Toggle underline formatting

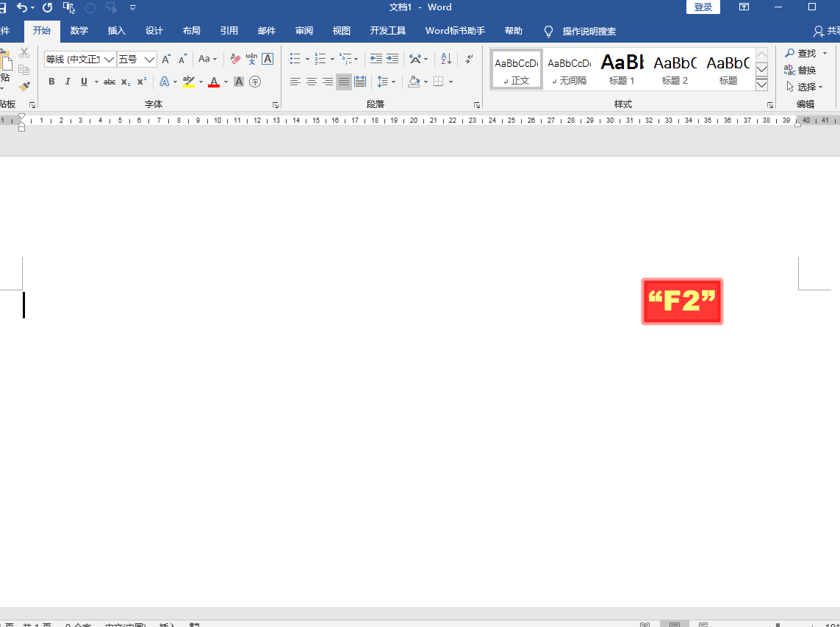tap(84, 82)
